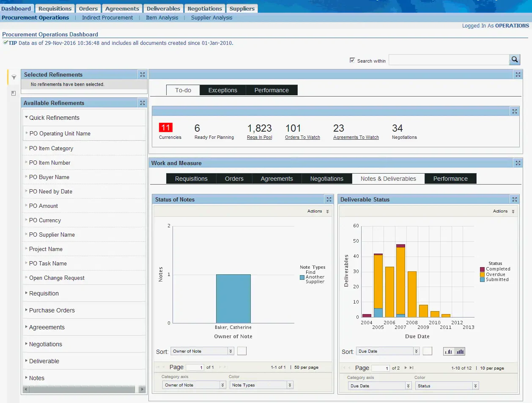Open Actions menu in Deliverable Status
The width and height of the screenshot is (532, 403).
pyautogui.click(x=504, y=211)
